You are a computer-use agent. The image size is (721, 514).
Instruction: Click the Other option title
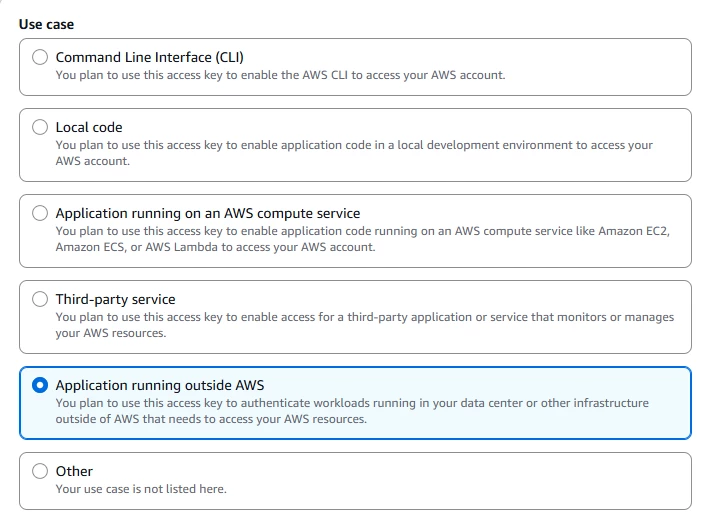pyautogui.click(x=74, y=471)
